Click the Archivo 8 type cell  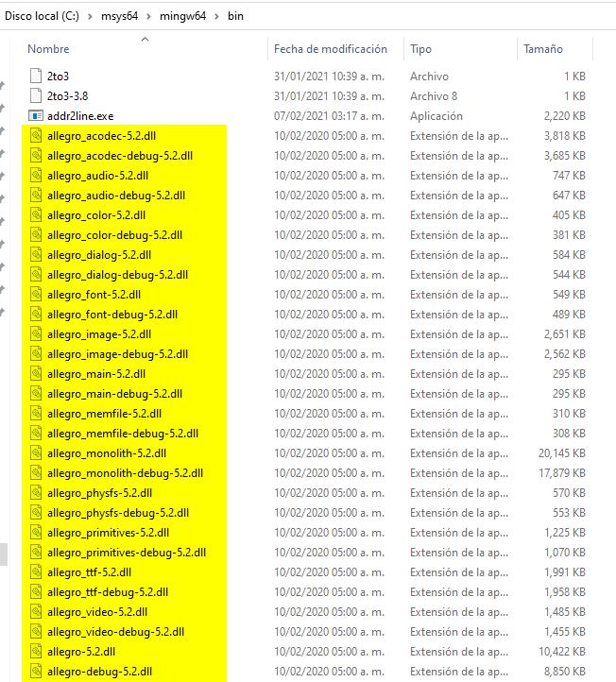coord(434,96)
